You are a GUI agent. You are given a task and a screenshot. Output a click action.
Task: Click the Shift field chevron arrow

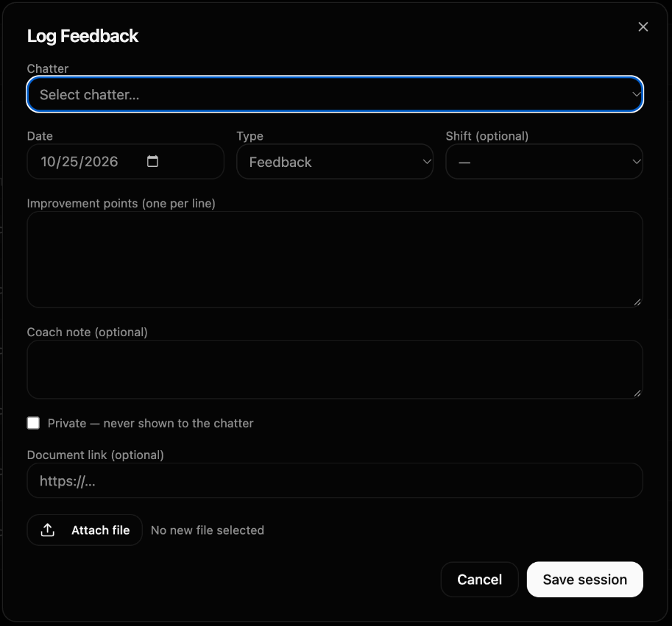tap(637, 162)
